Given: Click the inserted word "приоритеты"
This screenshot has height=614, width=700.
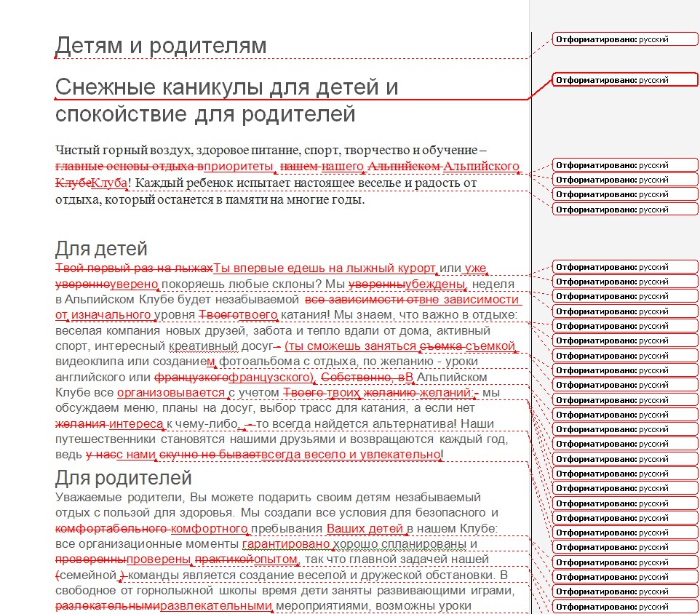Looking at the screenshot, I should coord(239,167).
